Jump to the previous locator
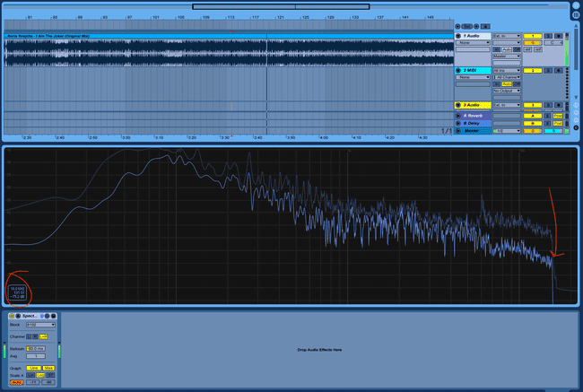 [x=457, y=26]
